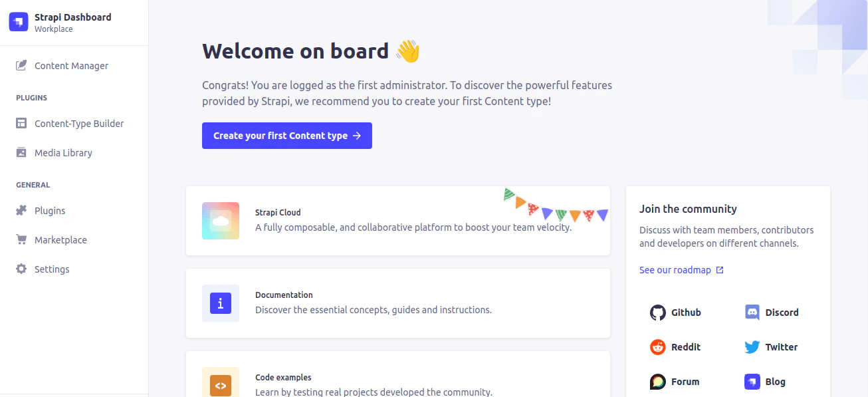Select the Content-Type Builder icon
The height and width of the screenshot is (397, 868).
click(21, 123)
